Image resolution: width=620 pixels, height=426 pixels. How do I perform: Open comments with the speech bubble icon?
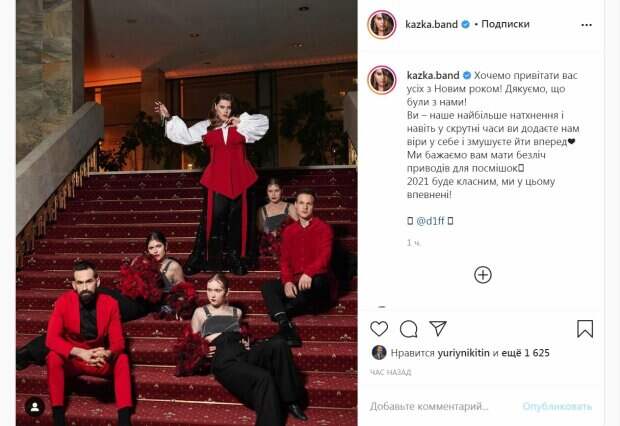408,329
